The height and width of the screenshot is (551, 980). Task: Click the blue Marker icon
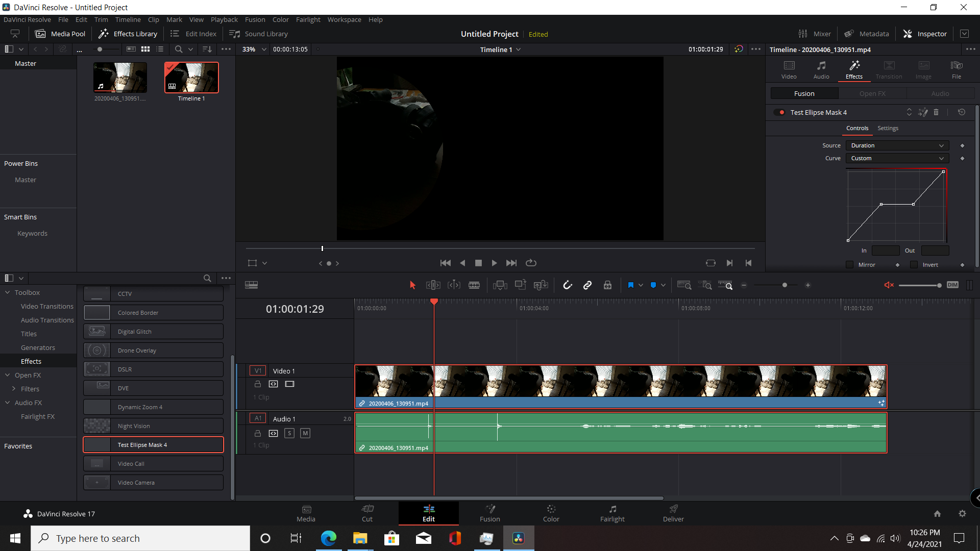coord(653,285)
